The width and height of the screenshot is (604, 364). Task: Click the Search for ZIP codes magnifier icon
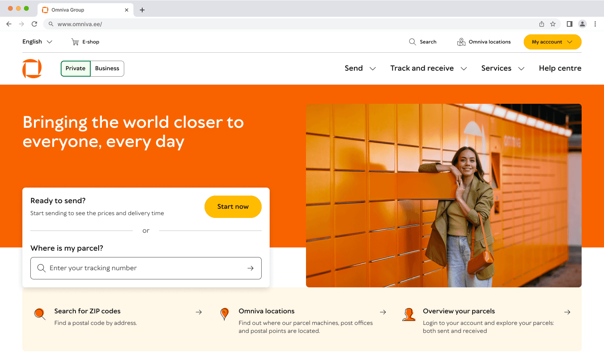coord(40,314)
